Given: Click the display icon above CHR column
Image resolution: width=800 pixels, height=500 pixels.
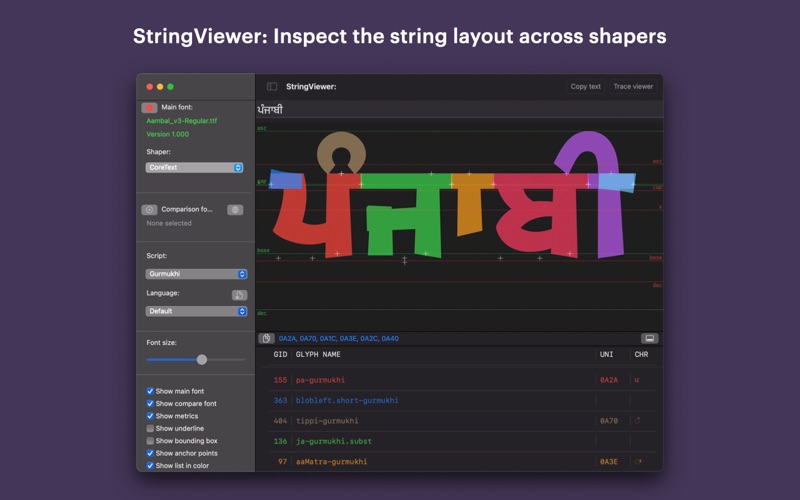Looking at the screenshot, I should (649, 338).
